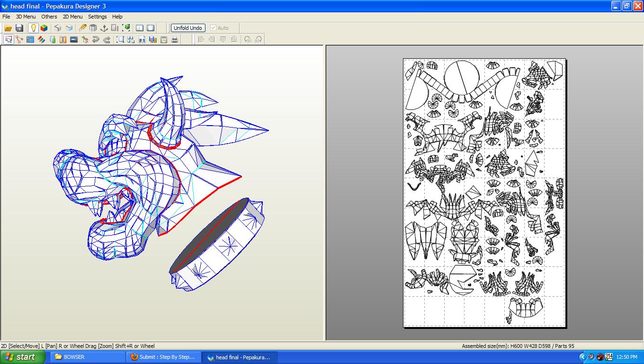Open a file with the folder icon
This screenshot has width=644, height=364.
point(8,28)
